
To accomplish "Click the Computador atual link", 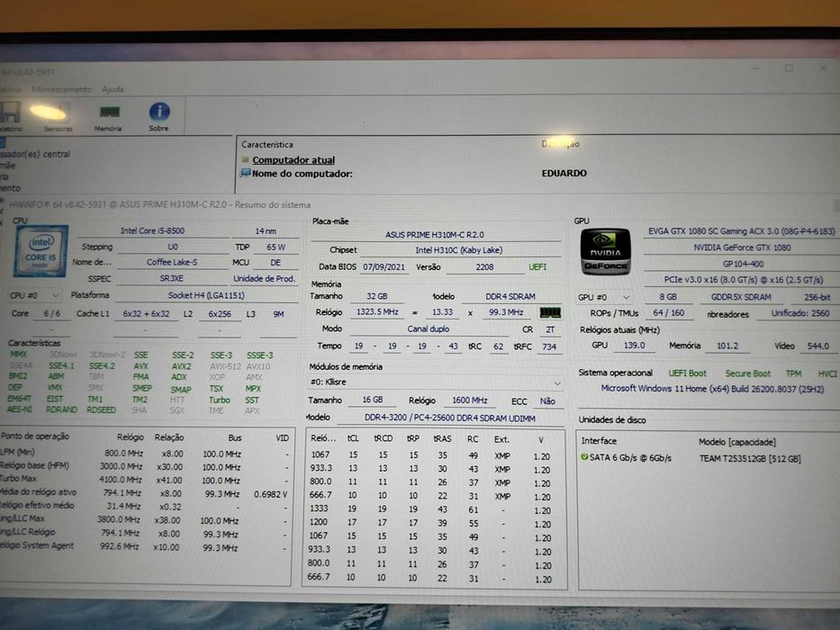I will (294, 159).
